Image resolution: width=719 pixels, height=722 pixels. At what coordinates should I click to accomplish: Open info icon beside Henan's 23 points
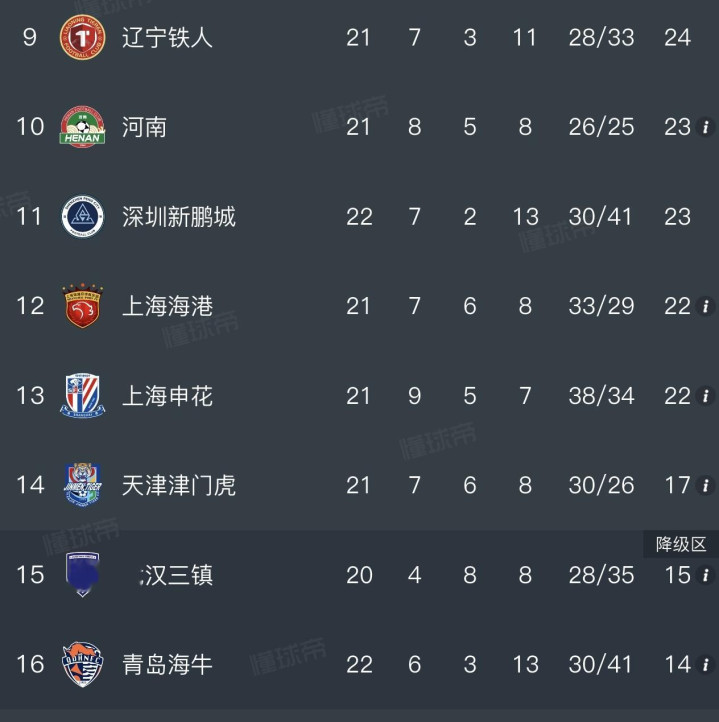(705, 127)
